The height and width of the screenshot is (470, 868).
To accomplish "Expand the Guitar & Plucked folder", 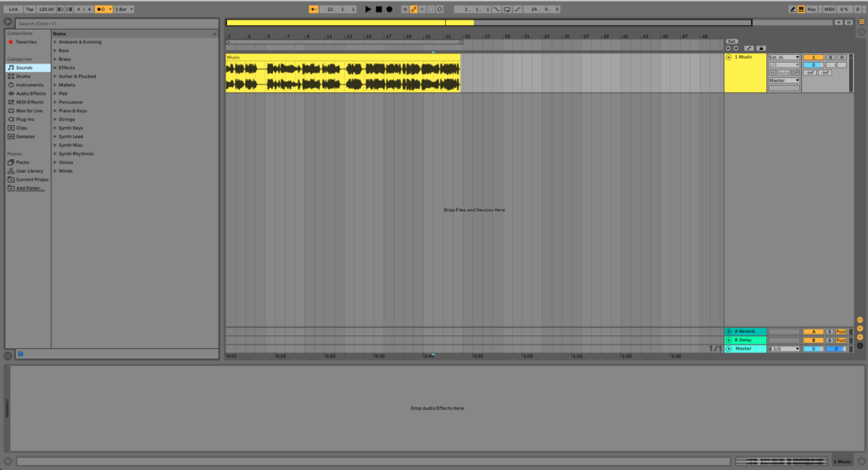I will pyautogui.click(x=55, y=76).
